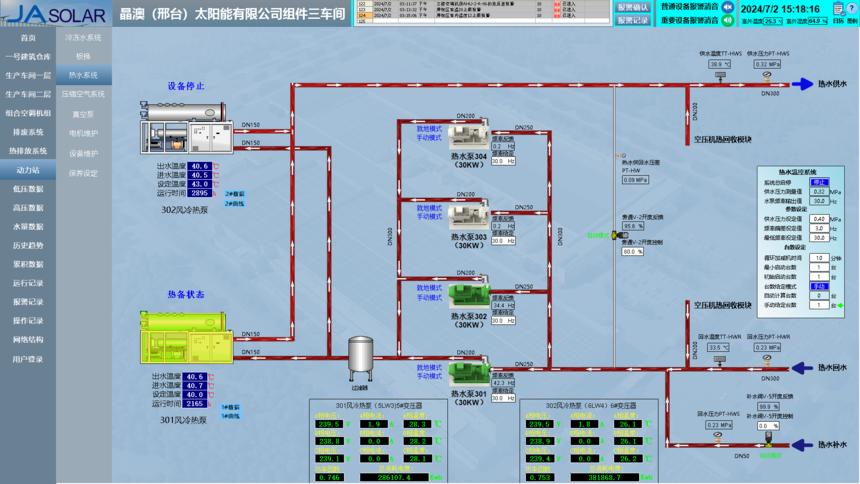Click supply pressure setpoint field 0.40 MPa
This screenshot has width=860, height=484.
(x=818, y=219)
